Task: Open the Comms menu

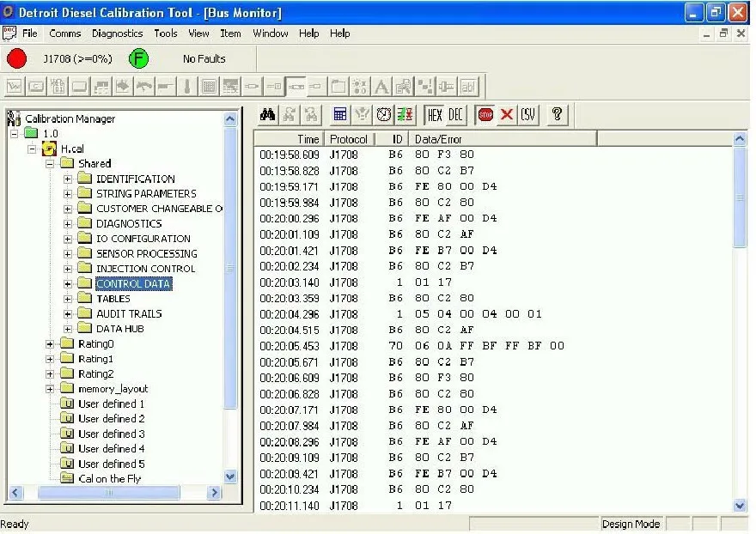Action: (x=64, y=33)
